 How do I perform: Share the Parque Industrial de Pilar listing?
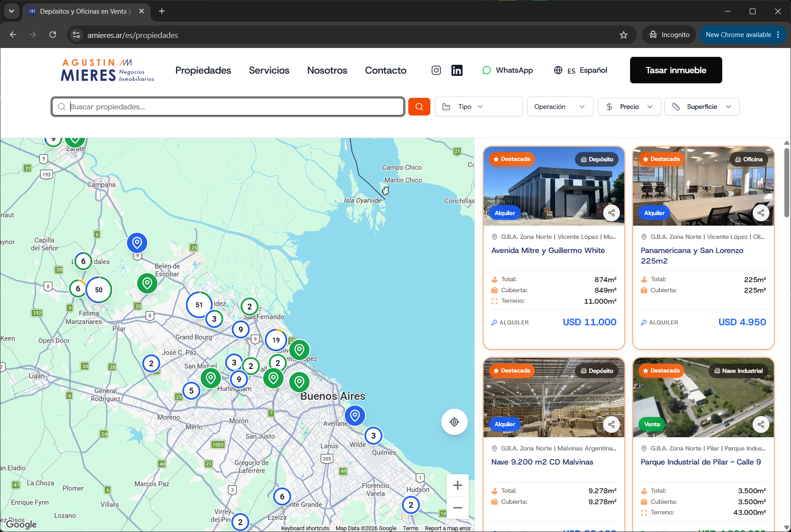click(x=761, y=424)
